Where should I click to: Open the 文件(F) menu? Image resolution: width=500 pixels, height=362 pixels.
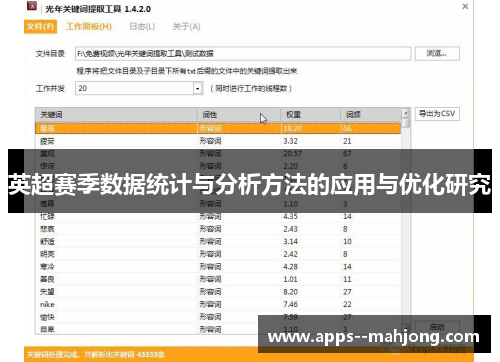click(40, 27)
